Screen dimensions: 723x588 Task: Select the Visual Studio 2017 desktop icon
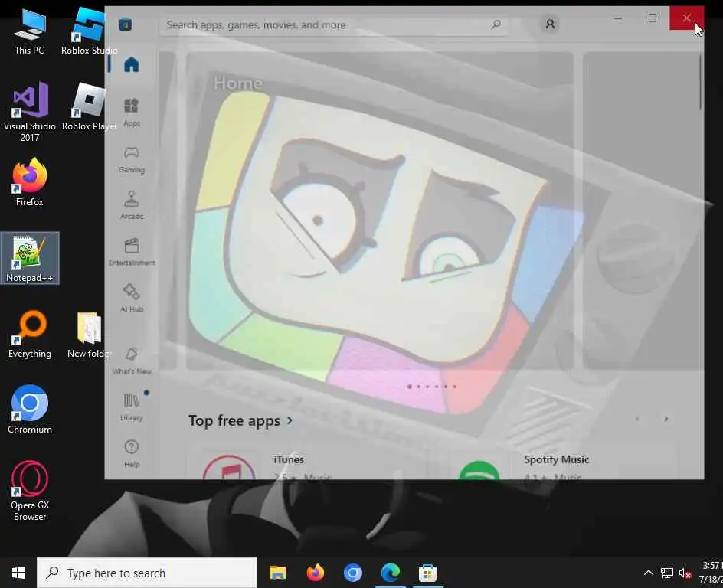pos(30,112)
